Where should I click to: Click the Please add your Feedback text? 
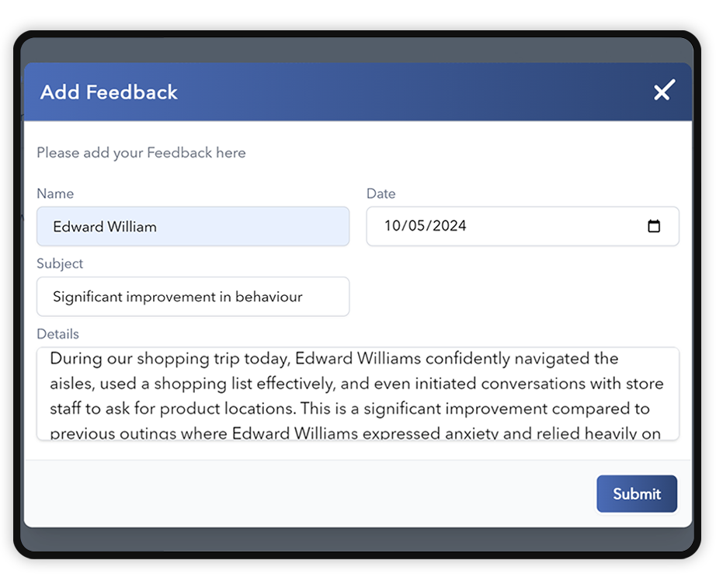pyautogui.click(x=141, y=152)
